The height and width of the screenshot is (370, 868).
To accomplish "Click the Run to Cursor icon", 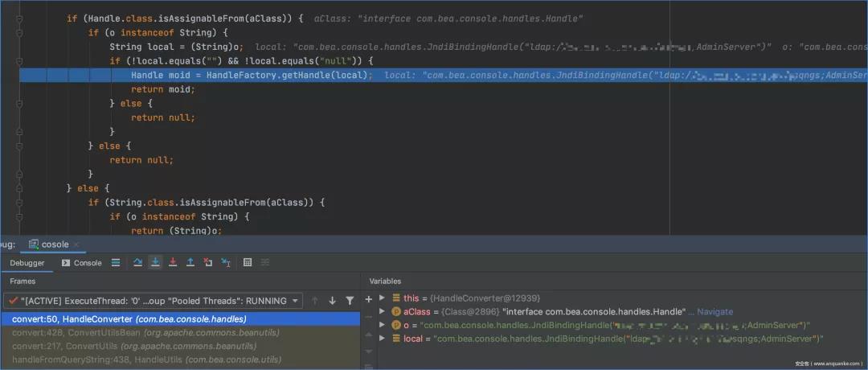I will 226,262.
